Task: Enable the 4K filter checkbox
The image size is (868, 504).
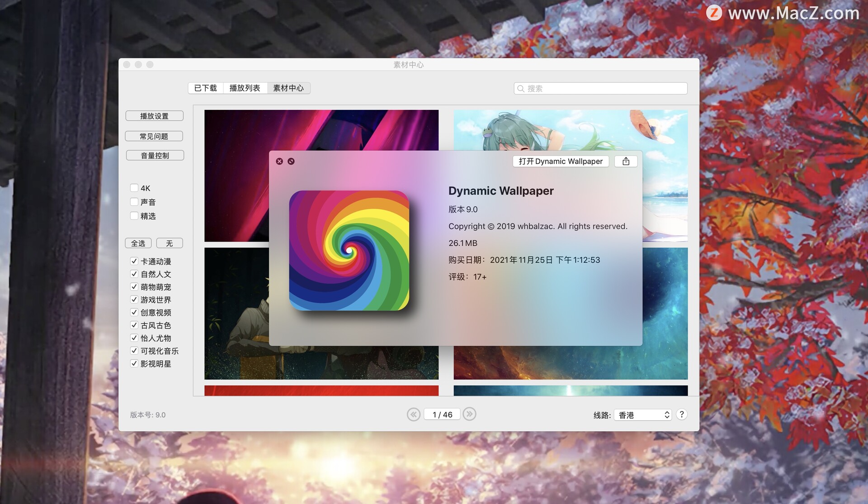Action: coord(134,188)
